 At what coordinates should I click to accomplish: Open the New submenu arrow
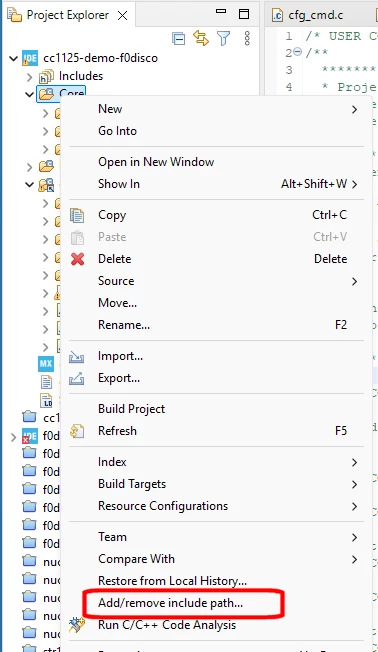coord(354,109)
